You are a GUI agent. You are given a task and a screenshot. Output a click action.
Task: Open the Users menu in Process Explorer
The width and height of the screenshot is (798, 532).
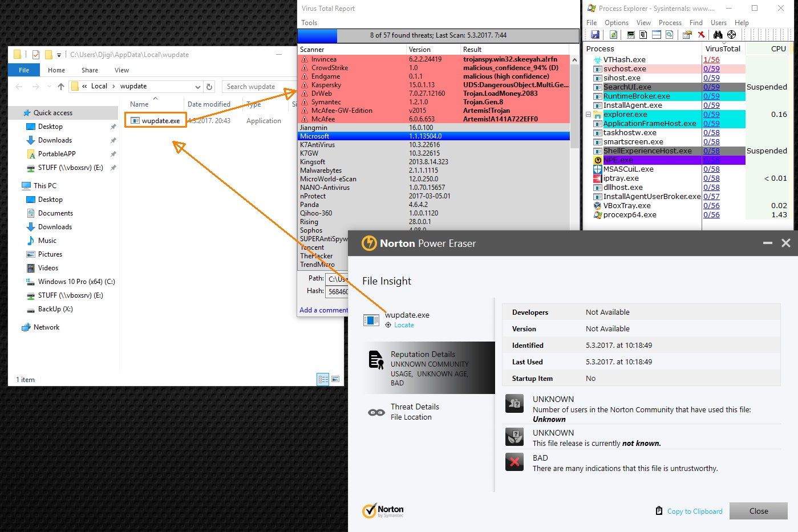pos(719,23)
